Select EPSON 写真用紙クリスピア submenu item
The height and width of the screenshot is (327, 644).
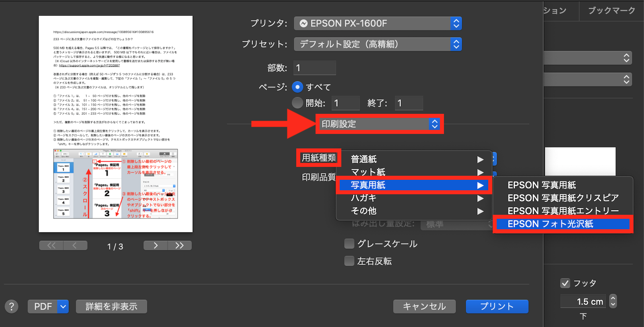click(x=563, y=198)
